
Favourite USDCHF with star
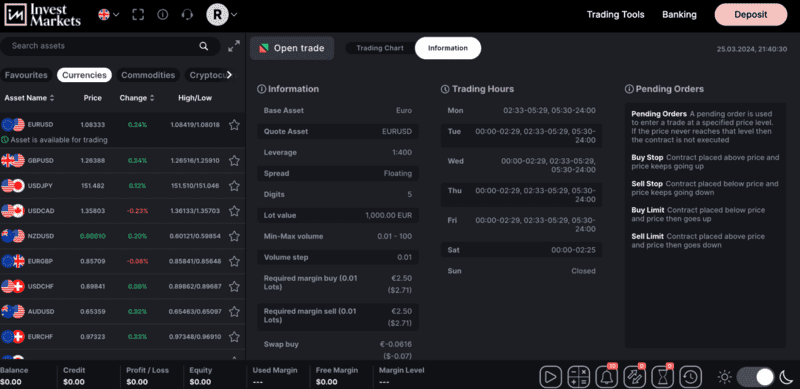(234, 286)
